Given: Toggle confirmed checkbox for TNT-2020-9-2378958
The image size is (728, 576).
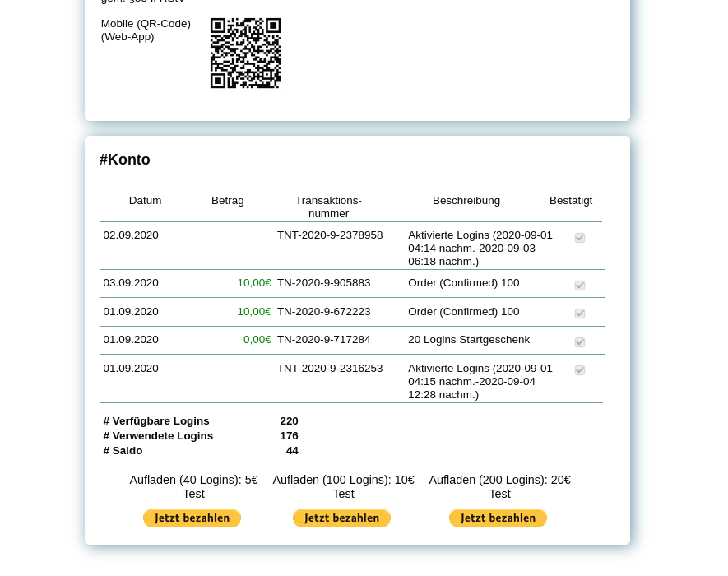Looking at the screenshot, I should click(580, 238).
